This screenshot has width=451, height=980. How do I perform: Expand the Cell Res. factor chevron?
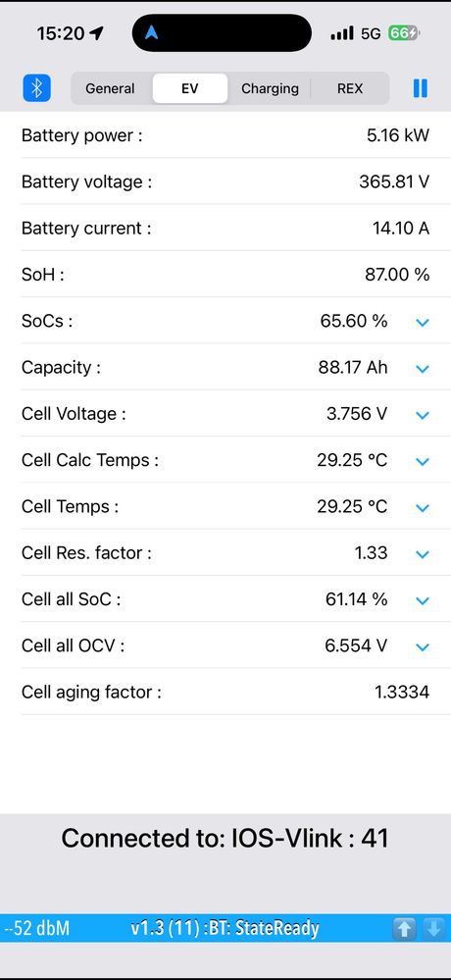coord(423,554)
